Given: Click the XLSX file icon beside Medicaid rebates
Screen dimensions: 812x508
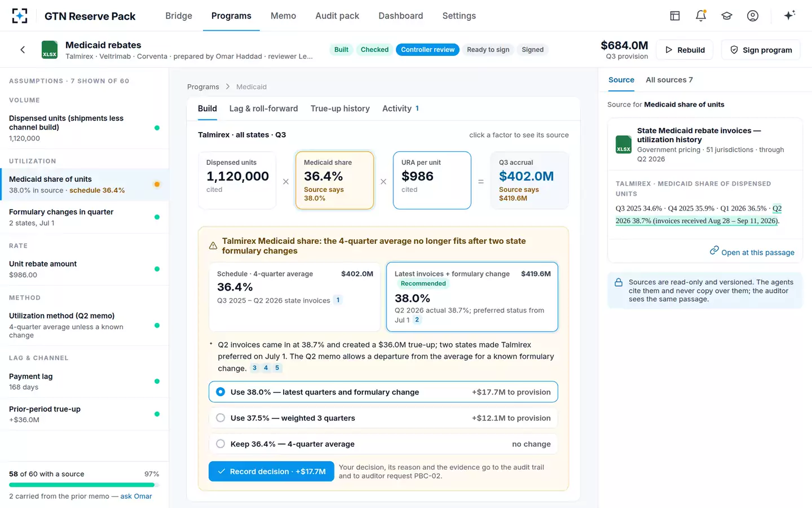Looking at the screenshot, I should 50,50.
